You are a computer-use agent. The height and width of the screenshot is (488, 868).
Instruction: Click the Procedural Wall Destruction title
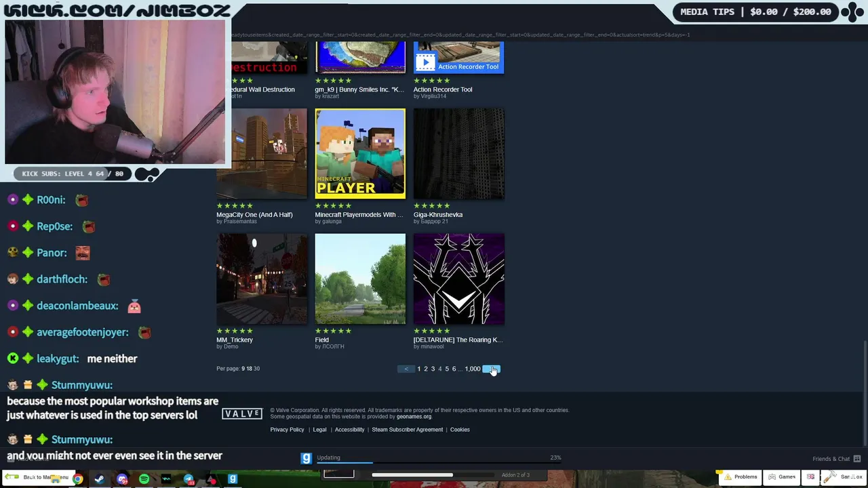(x=262, y=89)
